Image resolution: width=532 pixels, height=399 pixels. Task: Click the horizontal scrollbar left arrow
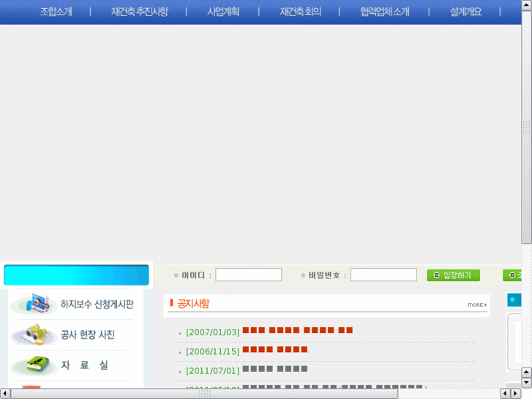pos(4,394)
